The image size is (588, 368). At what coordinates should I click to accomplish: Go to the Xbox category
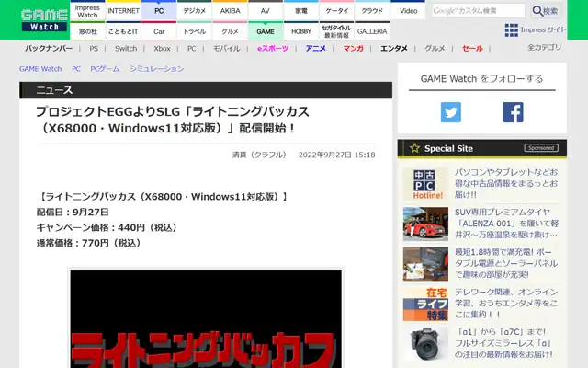(x=162, y=48)
